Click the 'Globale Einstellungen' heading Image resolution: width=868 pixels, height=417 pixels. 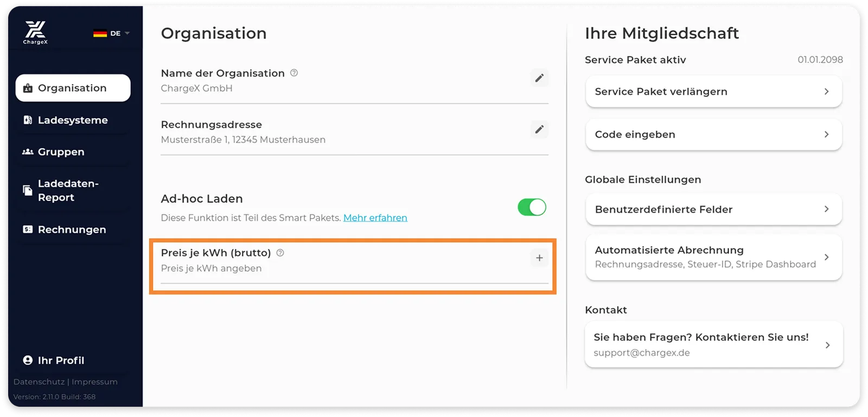[x=643, y=179]
